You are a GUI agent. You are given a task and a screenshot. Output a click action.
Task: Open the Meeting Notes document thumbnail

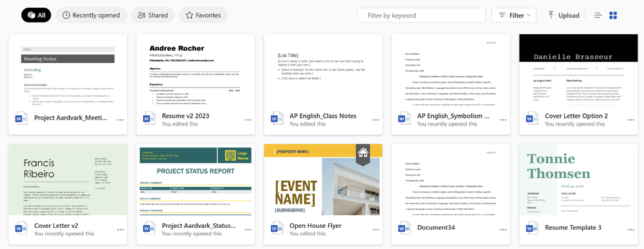(68, 69)
